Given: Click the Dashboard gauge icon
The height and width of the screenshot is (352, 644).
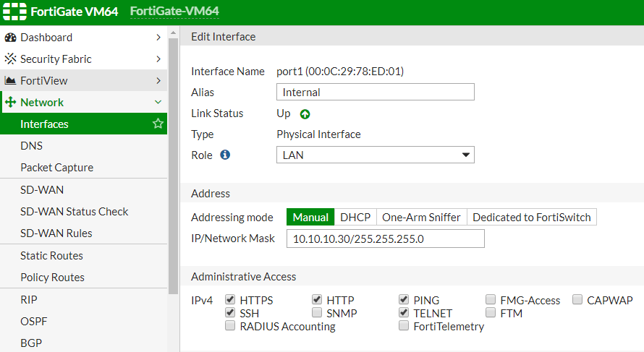Looking at the screenshot, I should (x=10, y=38).
